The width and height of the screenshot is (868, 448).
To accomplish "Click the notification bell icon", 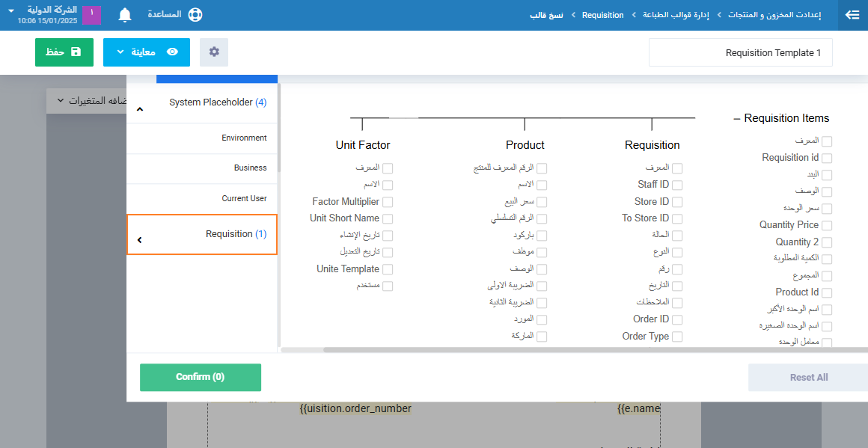I will 125,15.
